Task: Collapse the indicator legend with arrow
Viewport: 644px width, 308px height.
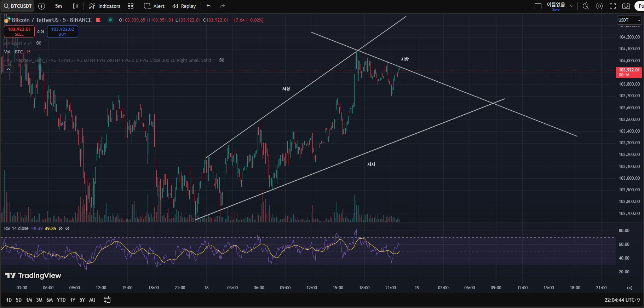Action: click(8, 69)
